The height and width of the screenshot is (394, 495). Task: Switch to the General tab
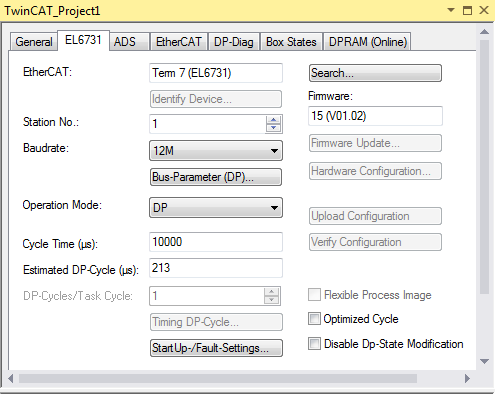coord(34,42)
